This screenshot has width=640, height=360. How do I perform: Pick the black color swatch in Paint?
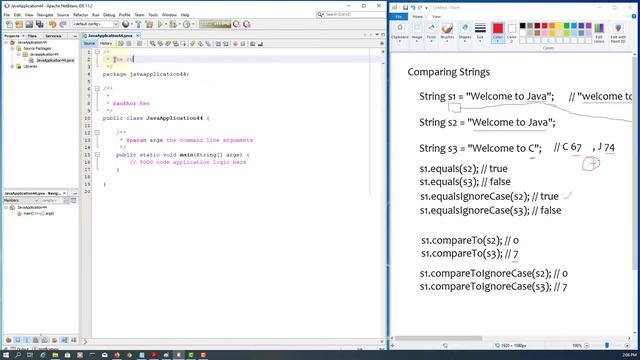point(522,26)
